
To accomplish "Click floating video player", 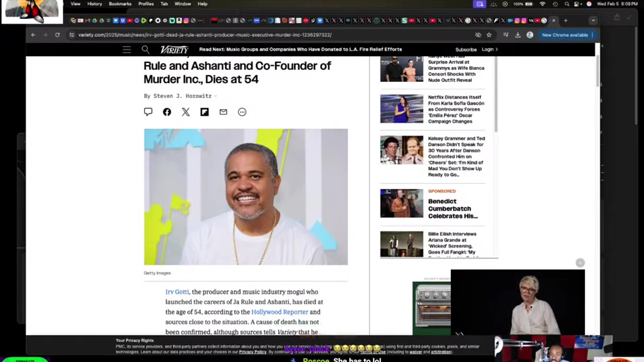I will [518, 302].
